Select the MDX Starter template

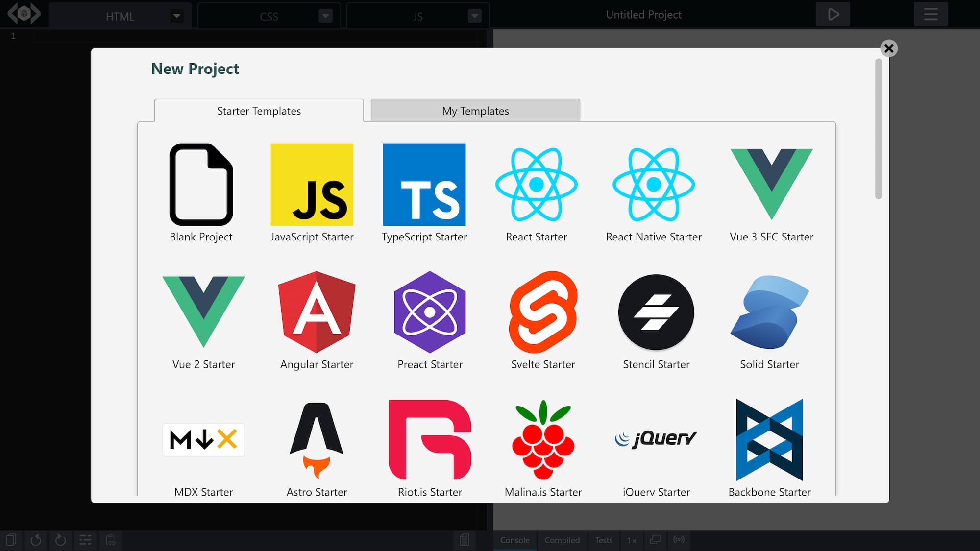(x=203, y=440)
